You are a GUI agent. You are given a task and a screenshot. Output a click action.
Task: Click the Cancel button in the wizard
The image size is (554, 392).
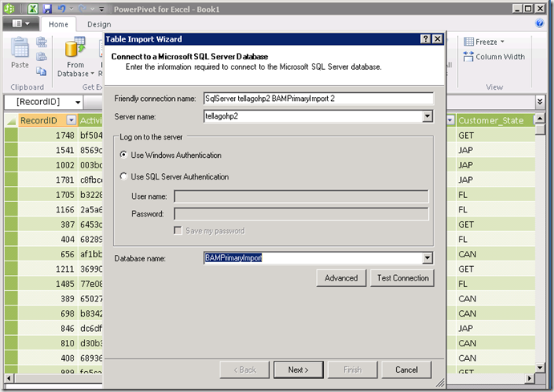[406, 370]
